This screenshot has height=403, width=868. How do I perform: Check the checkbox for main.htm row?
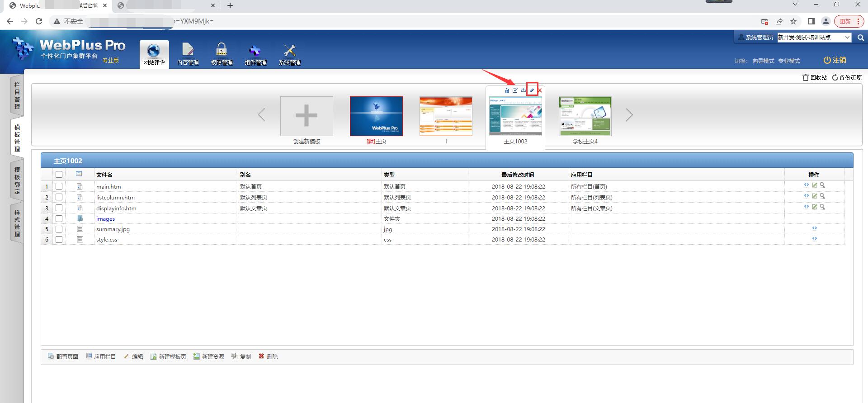(59, 186)
